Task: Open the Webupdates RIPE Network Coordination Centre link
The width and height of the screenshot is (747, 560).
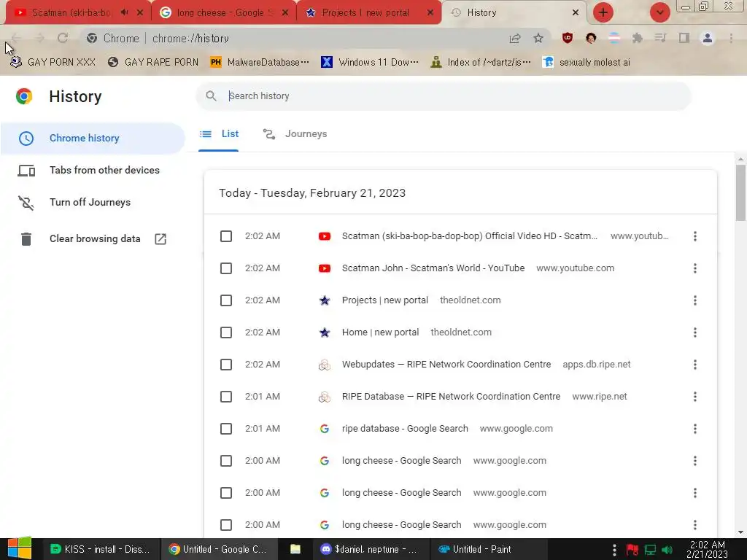Action: [x=446, y=365]
